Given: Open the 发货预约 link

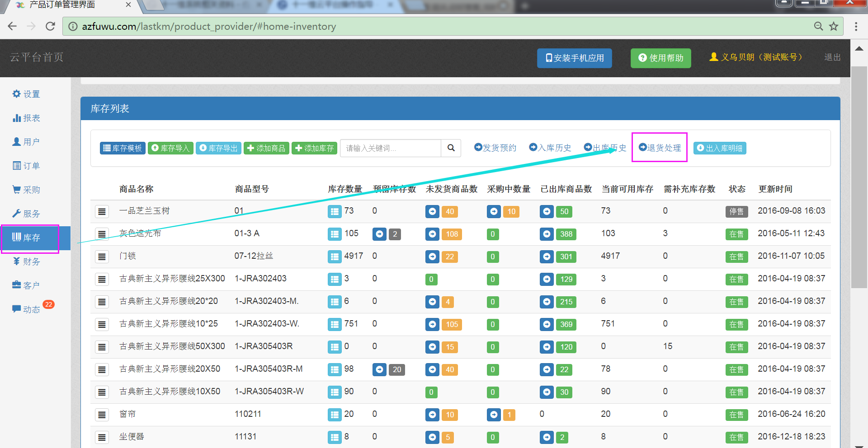Looking at the screenshot, I should 495,148.
